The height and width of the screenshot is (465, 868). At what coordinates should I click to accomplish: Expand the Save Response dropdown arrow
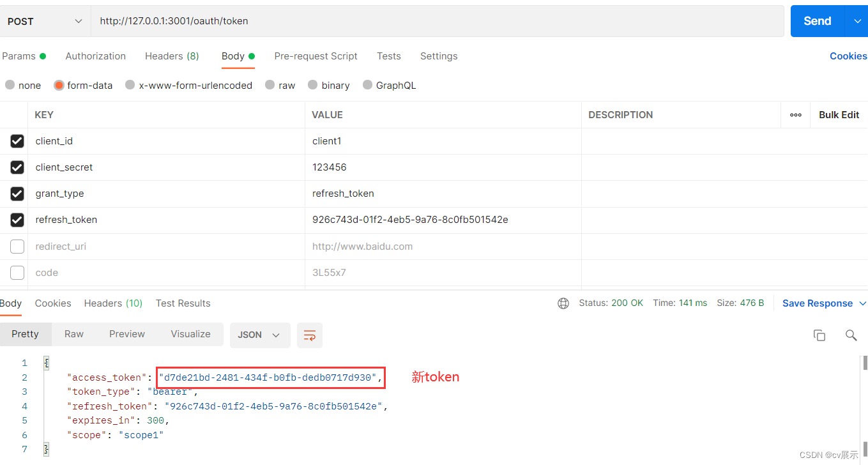tap(862, 303)
